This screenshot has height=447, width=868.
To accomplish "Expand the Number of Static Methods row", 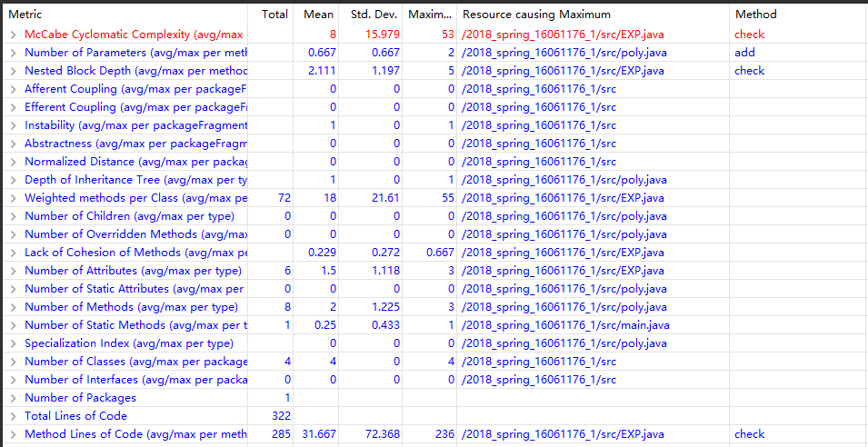I will pyautogui.click(x=14, y=325).
